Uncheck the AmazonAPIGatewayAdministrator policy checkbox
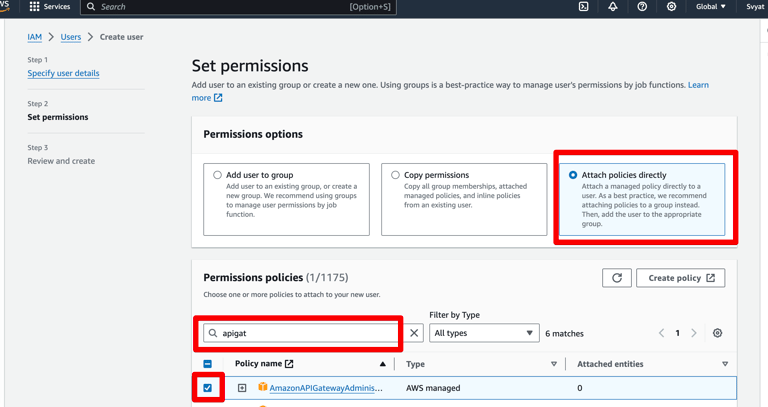Screen dimensions: 768x407 (208, 388)
